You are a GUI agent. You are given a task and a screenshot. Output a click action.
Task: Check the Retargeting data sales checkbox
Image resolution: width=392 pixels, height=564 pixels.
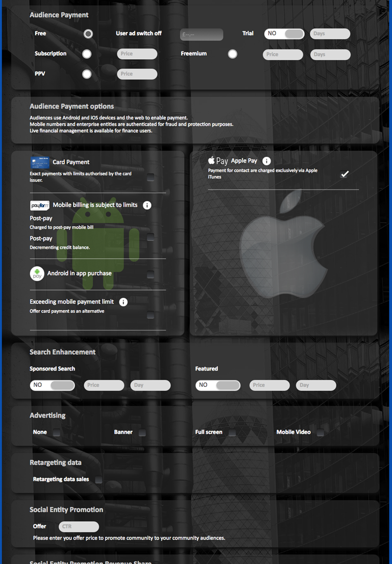99,479
